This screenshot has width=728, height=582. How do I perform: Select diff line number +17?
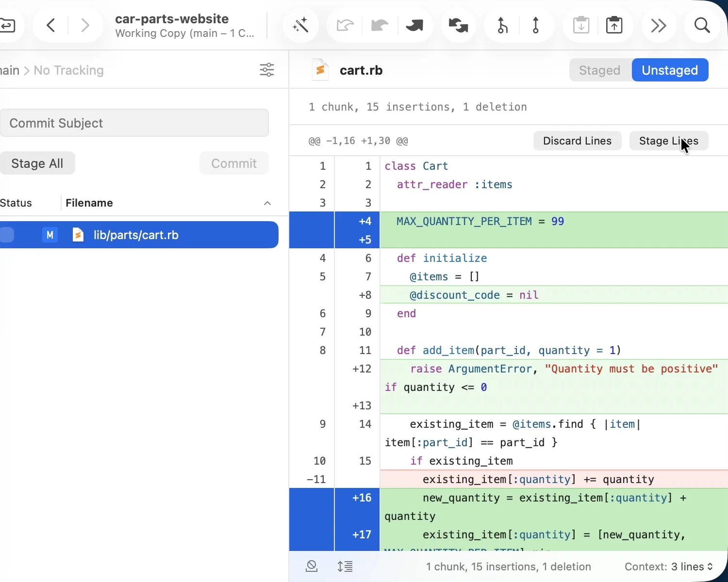click(x=362, y=534)
